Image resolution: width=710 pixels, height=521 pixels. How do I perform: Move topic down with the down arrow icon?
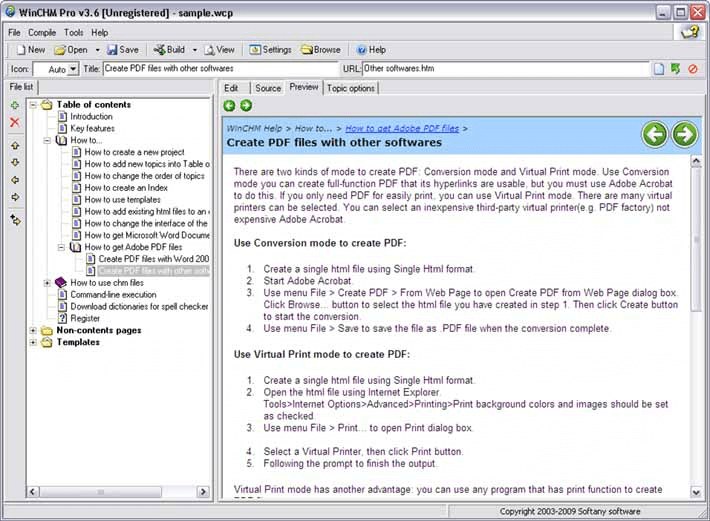pyautogui.click(x=14, y=162)
